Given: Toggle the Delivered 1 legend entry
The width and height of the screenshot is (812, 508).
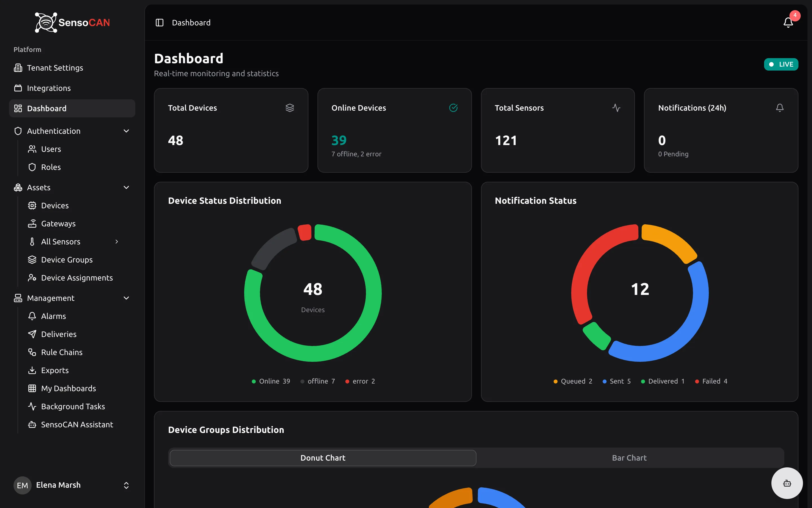Looking at the screenshot, I should pos(663,381).
